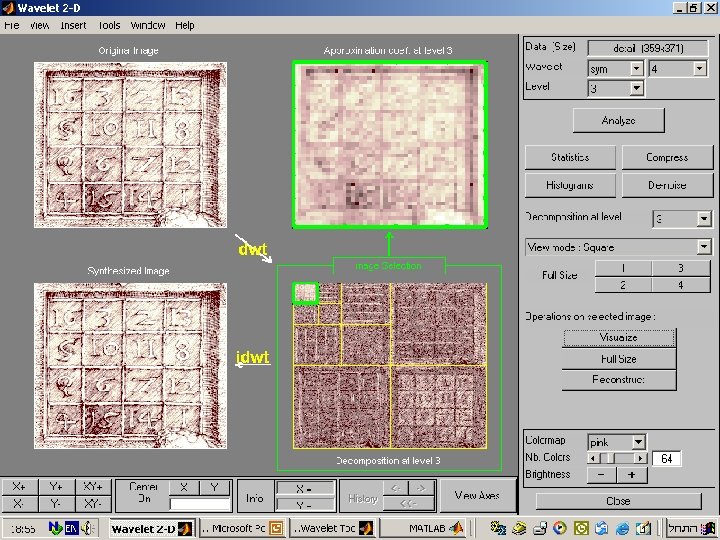
Task: Switch to Microsoft PowerPoint taskbar item
Action: [x=242, y=529]
